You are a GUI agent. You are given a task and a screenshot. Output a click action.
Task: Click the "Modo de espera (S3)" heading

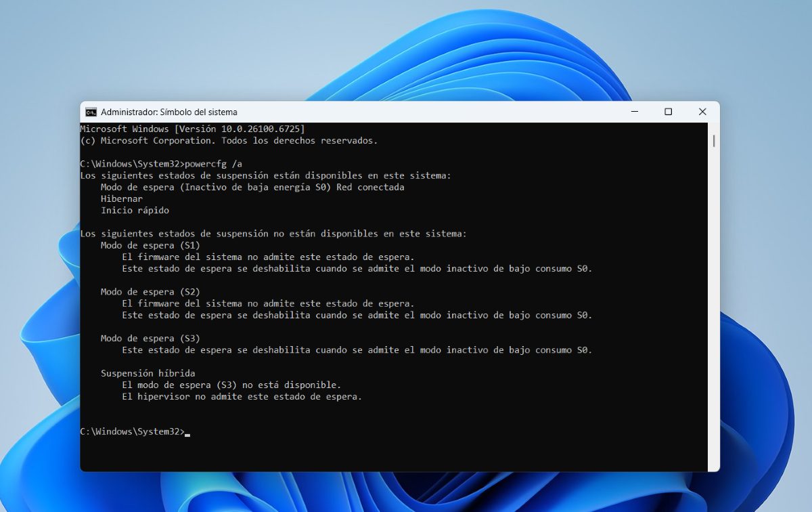click(x=150, y=339)
